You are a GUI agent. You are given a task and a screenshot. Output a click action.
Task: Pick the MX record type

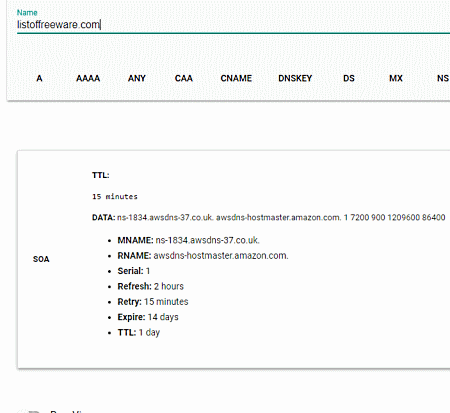coord(396,78)
